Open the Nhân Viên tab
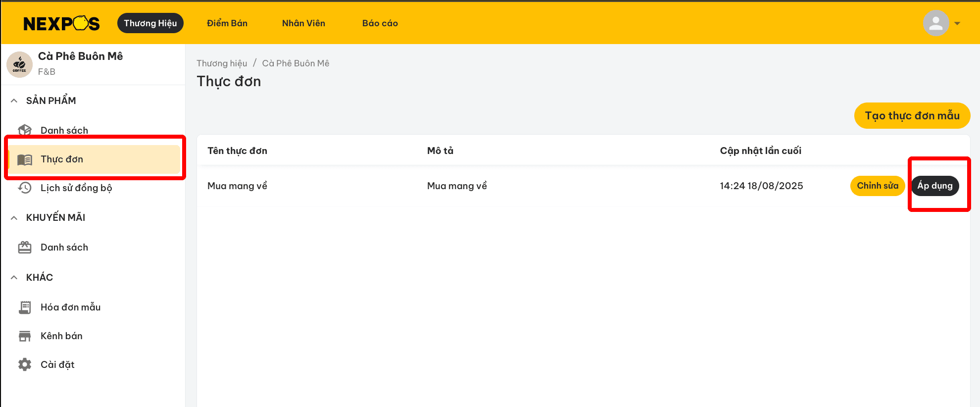The height and width of the screenshot is (407, 980). [303, 23]
